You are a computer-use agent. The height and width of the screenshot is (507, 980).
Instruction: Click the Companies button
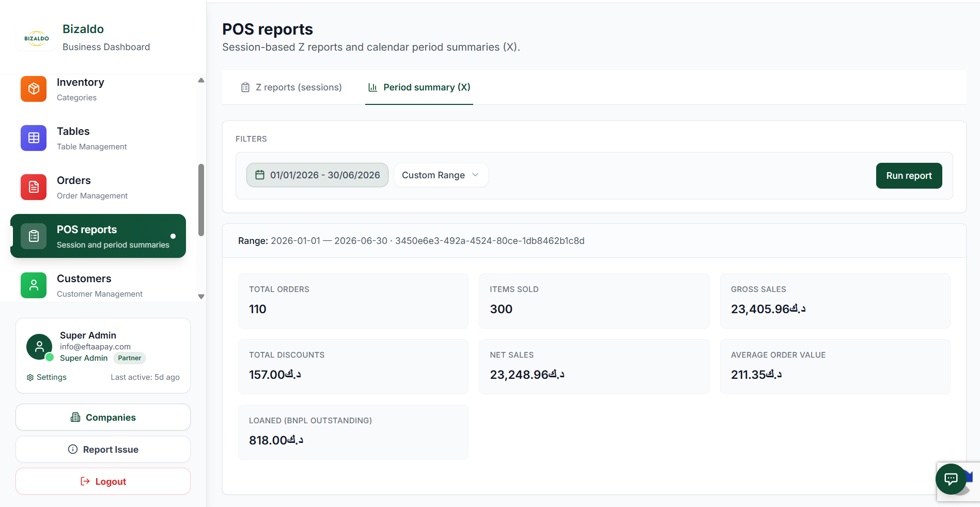click(x=103, y=417)
